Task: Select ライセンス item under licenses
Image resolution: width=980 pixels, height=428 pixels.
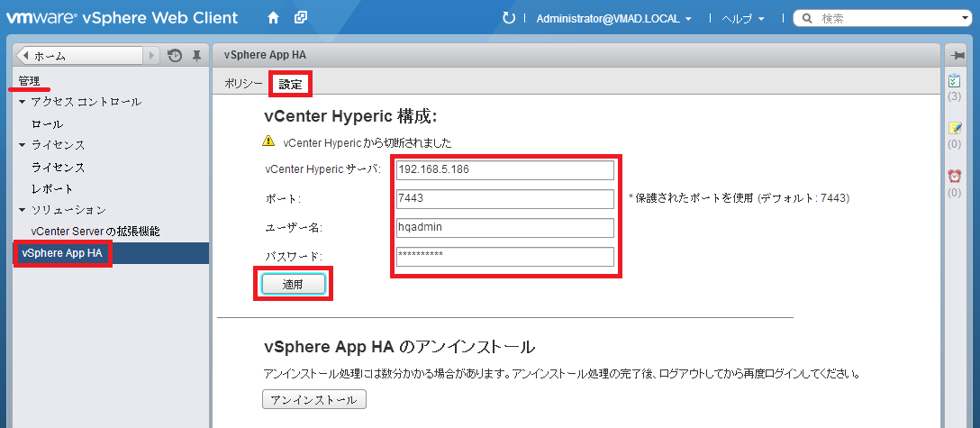Action: pos(59,168)
